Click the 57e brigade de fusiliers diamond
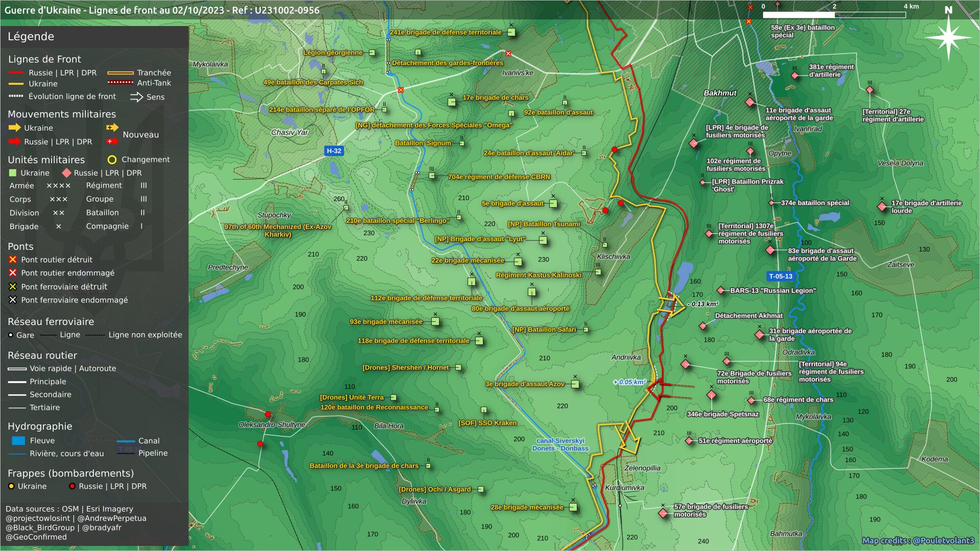This screenshot has width=980, height=551. click(663, 513)
